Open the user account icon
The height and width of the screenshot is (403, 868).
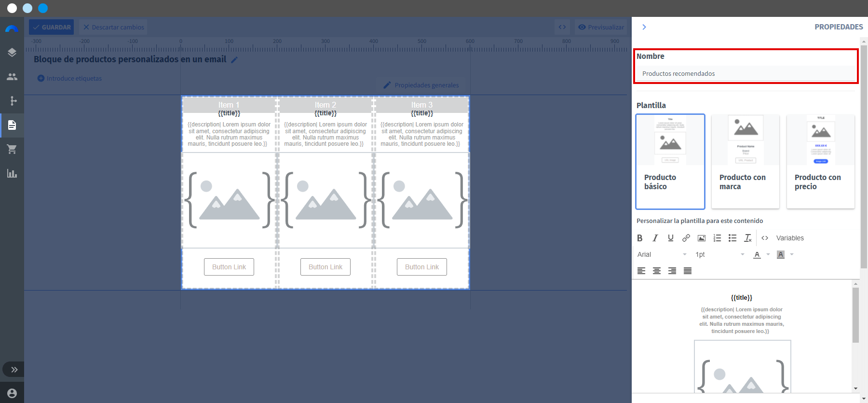pyautogui.click(x=12, y=393)
